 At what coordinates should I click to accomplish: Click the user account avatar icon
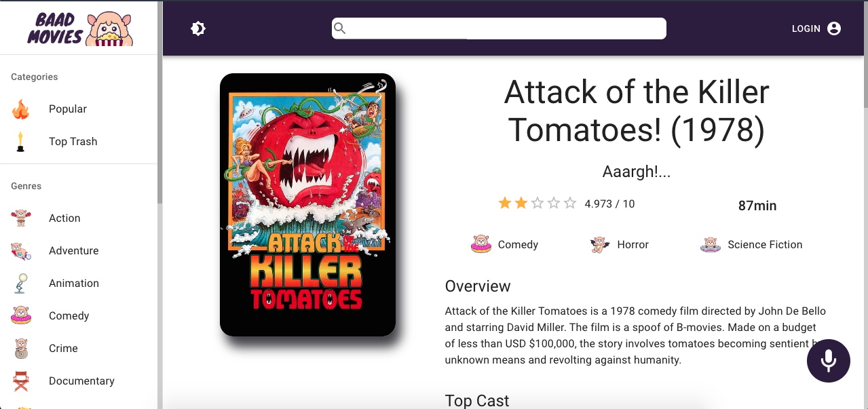(x=834, y=28)
